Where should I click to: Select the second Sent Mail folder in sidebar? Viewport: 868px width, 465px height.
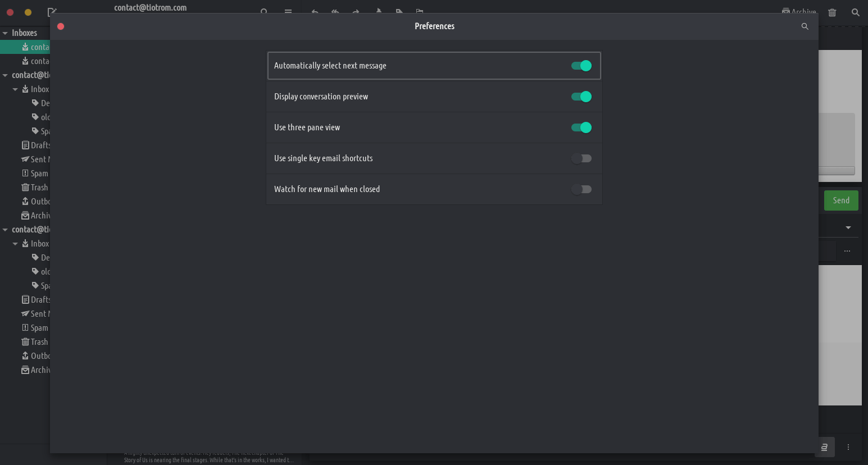click(x=37, y=314)
